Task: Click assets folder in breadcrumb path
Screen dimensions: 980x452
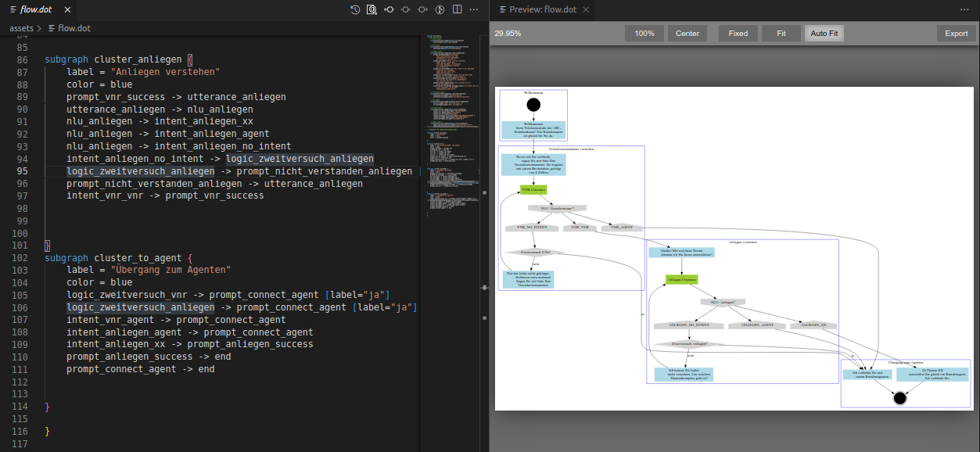Action: point(21,28)
